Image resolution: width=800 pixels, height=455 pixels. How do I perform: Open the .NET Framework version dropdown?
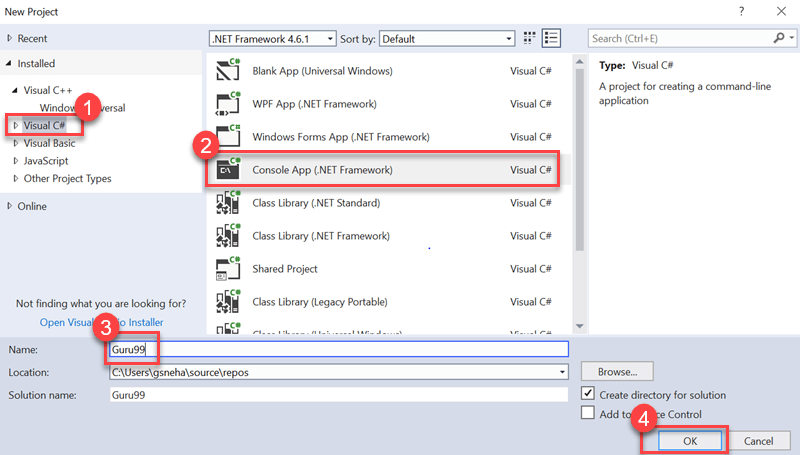(x=270, y=38)
